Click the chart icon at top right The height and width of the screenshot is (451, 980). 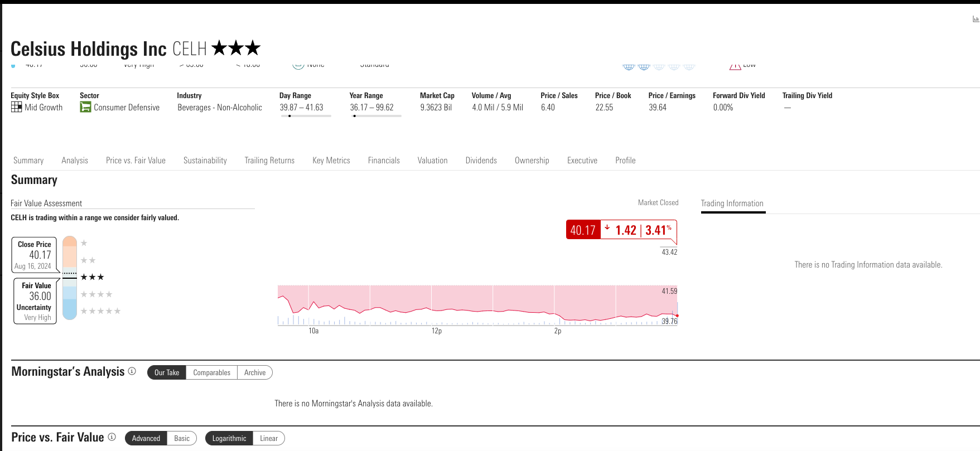(976, 19)
